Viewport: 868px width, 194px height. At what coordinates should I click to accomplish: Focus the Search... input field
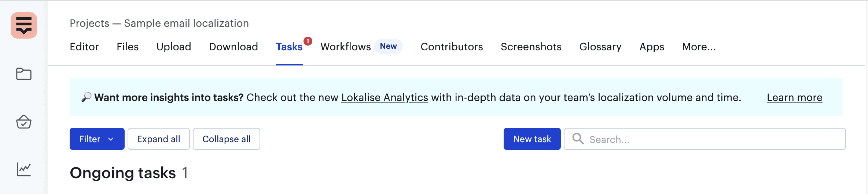coord(705,139)
